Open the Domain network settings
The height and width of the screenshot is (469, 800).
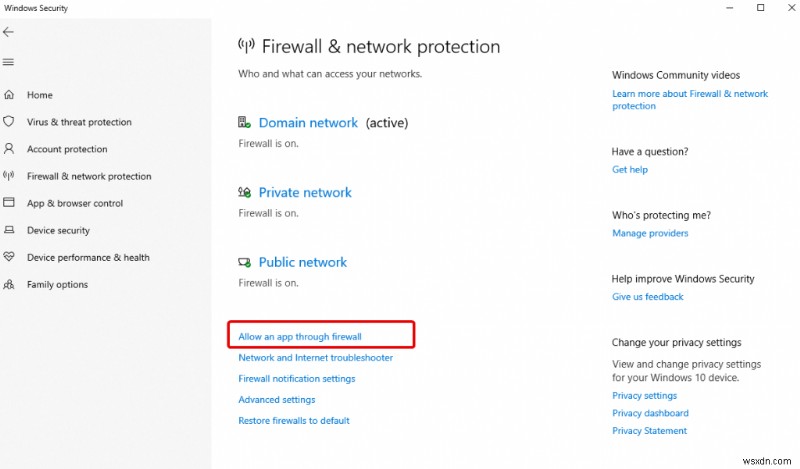308,123
